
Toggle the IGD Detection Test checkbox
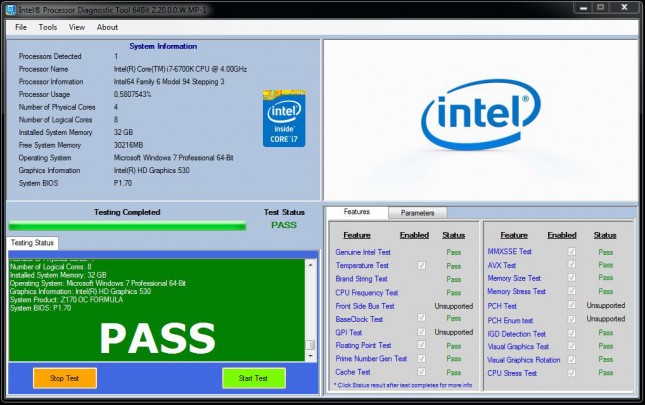[572, 333]
